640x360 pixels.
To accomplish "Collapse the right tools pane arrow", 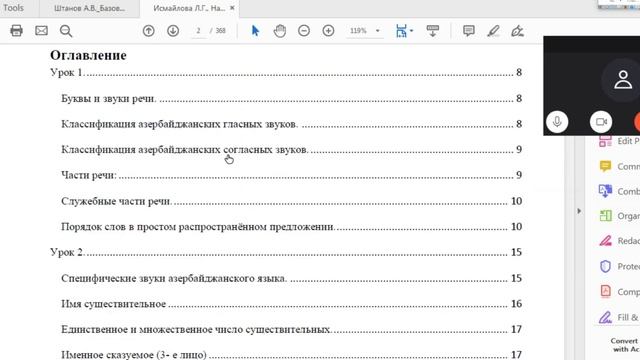I will coord(579,211).
